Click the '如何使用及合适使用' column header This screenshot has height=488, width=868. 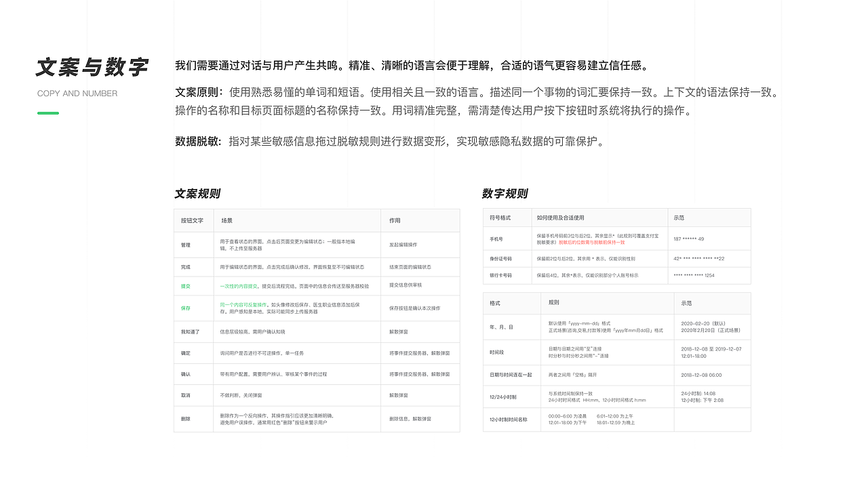[x=560, y=218]
